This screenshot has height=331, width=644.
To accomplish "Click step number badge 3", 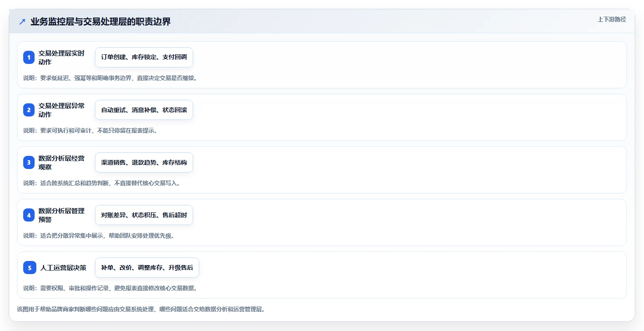I will click(29, 162).
